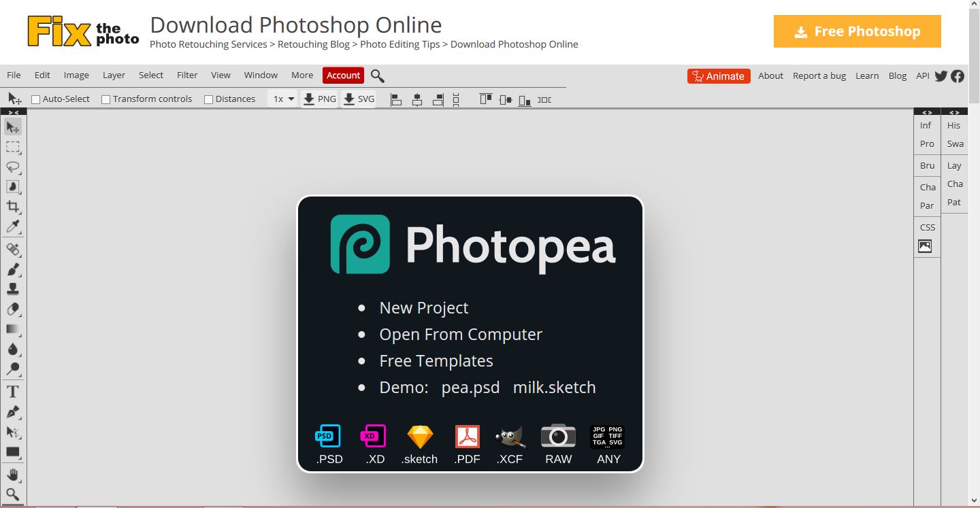Click the align right edges icon
Image resolution: width=980 pixels, height=508 pixels.
click(438, 99)
